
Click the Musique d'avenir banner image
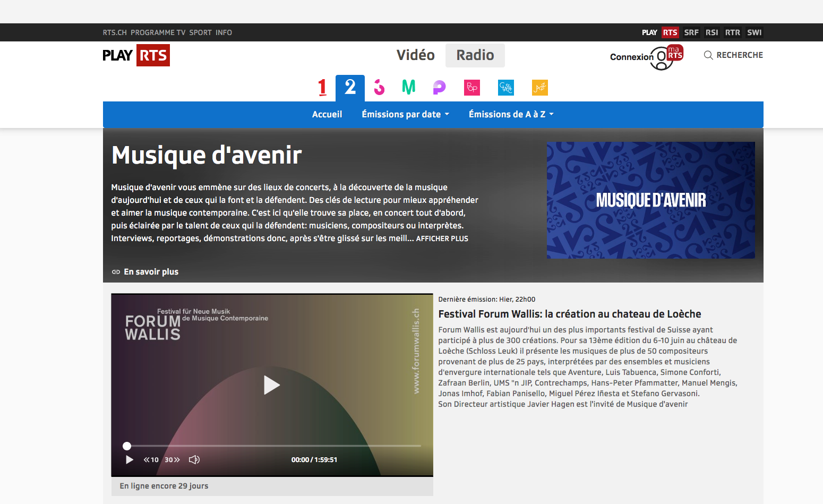coord(651,200)
